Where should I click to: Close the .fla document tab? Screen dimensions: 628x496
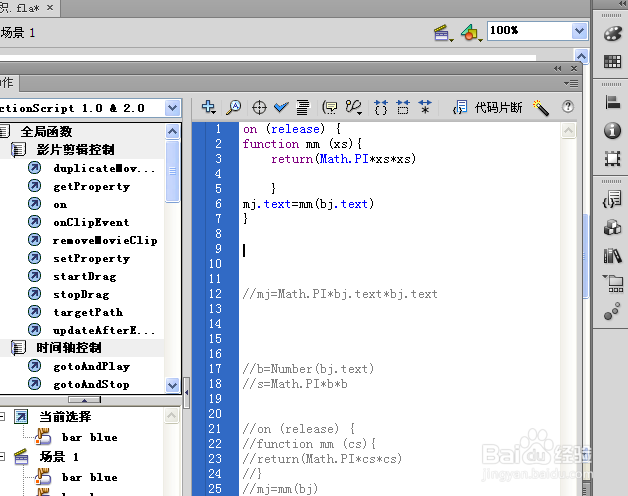50,7
